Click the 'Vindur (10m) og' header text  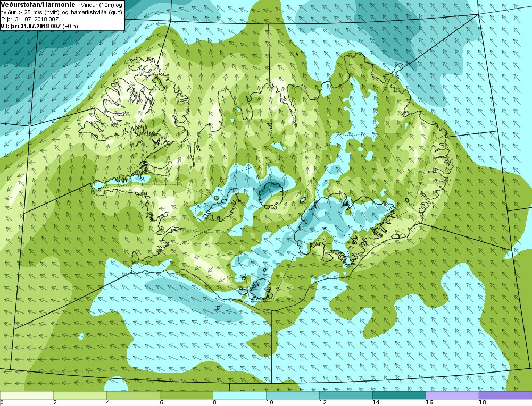click(101, 4)
